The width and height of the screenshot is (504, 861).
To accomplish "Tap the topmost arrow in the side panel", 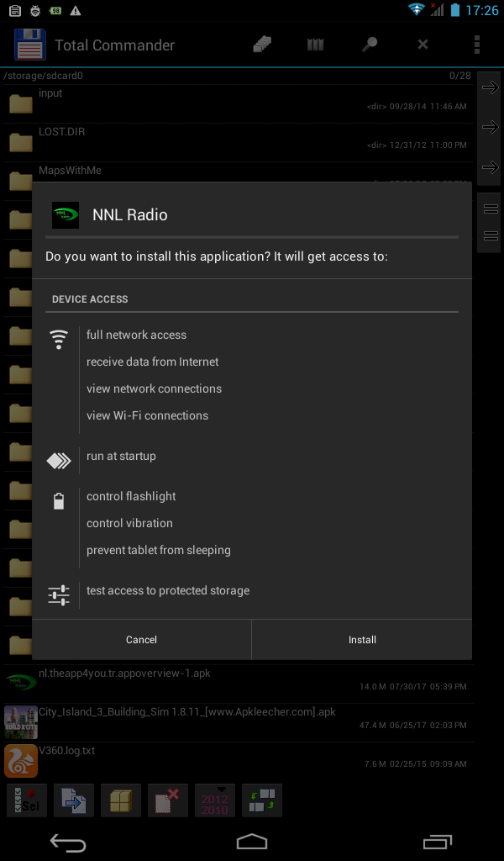I will (x=490, y=87).
